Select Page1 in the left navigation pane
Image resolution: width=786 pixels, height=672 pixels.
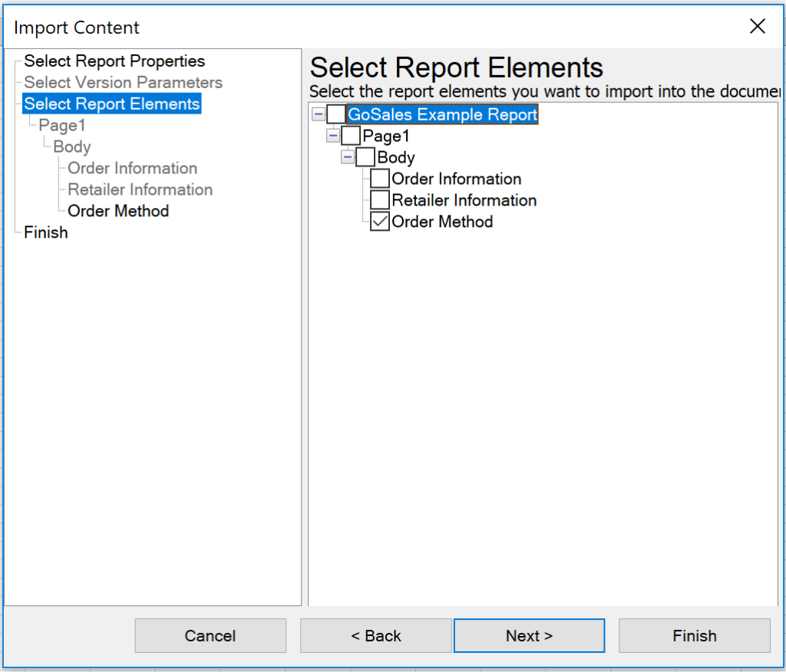[61, 125]
